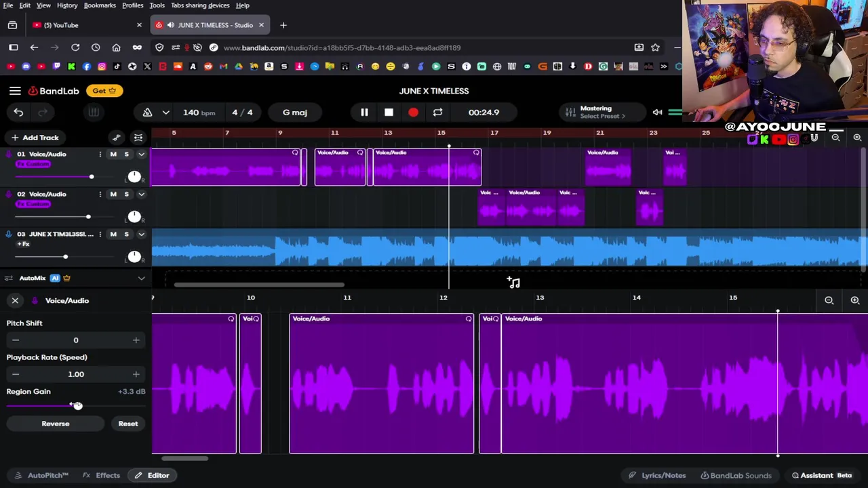This screenshot has width=868, height=488.
Task: Decrease Pitch Shift with the minus button
Action: [x=16, y=340]
